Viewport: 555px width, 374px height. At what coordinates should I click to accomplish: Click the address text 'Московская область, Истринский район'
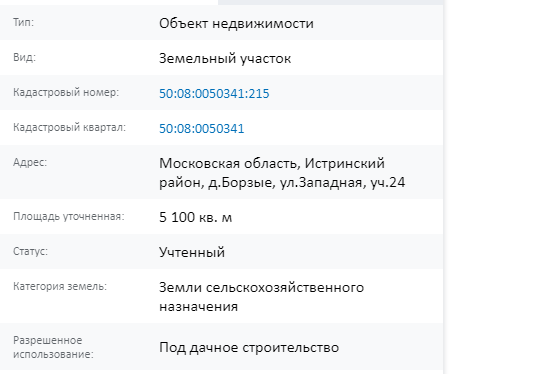point(282,173)
